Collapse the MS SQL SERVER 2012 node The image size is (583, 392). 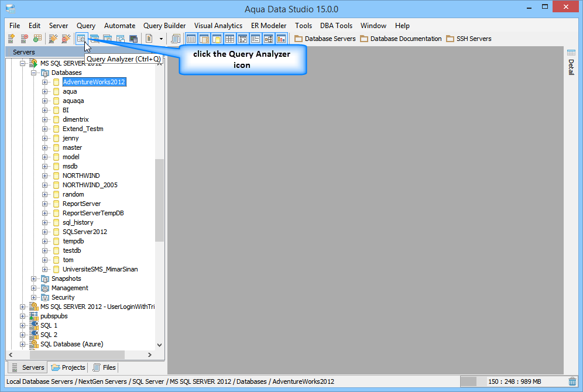click(22, 64)
